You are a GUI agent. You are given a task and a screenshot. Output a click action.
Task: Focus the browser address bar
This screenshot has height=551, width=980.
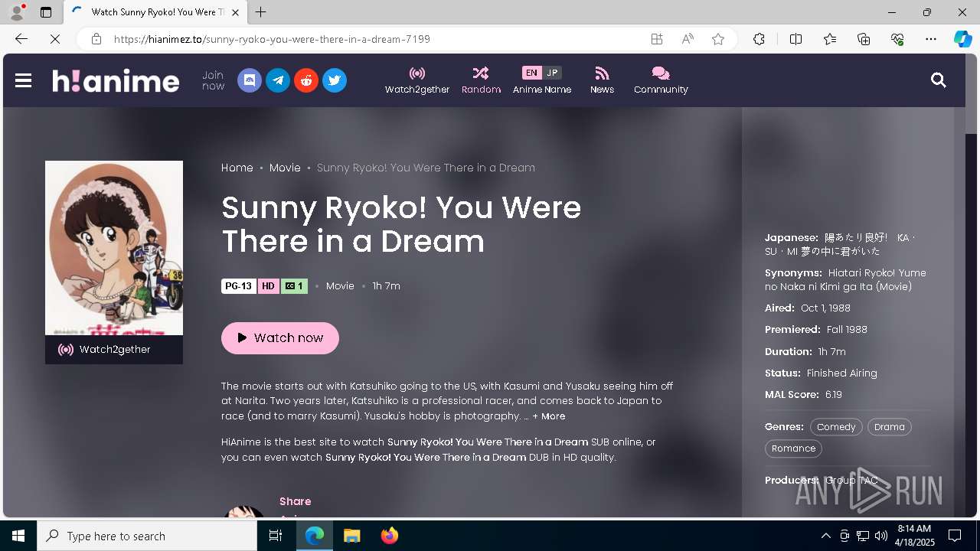click(375, 39)
